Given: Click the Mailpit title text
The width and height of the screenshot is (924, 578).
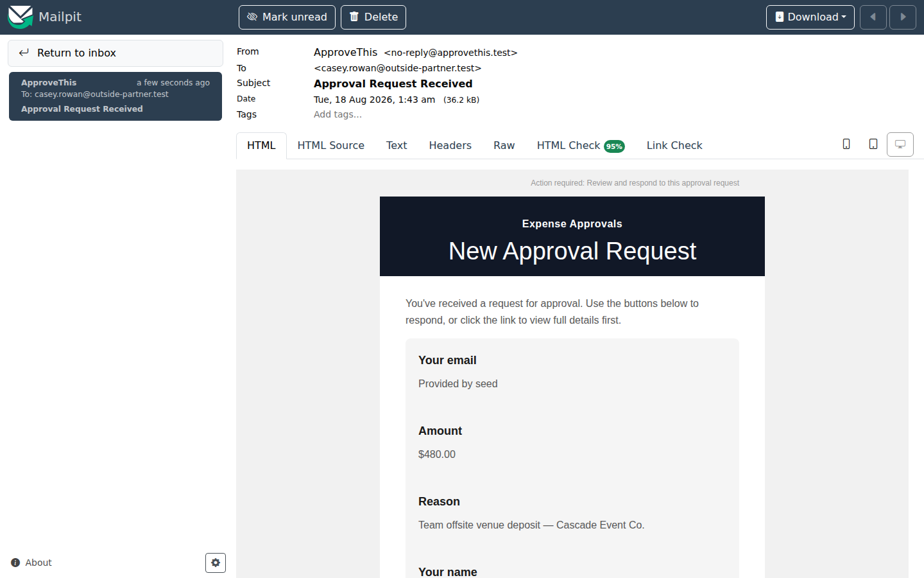Looking at the screenshot, I should 60,17.
